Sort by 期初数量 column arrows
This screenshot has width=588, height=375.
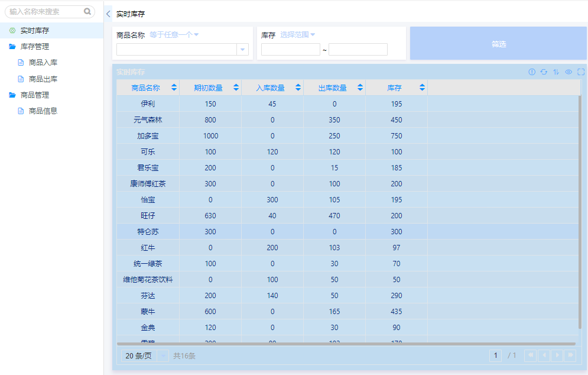(236, 88)
